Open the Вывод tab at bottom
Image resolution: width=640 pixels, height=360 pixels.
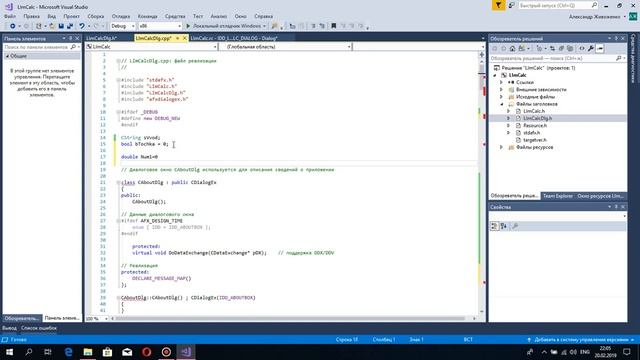9,328
